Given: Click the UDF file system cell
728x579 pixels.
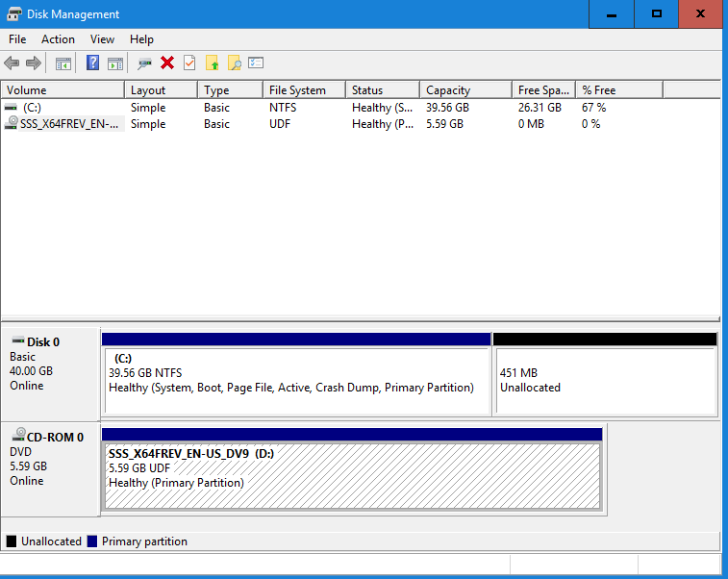Looking at the screenshot, I should point(280,124).
